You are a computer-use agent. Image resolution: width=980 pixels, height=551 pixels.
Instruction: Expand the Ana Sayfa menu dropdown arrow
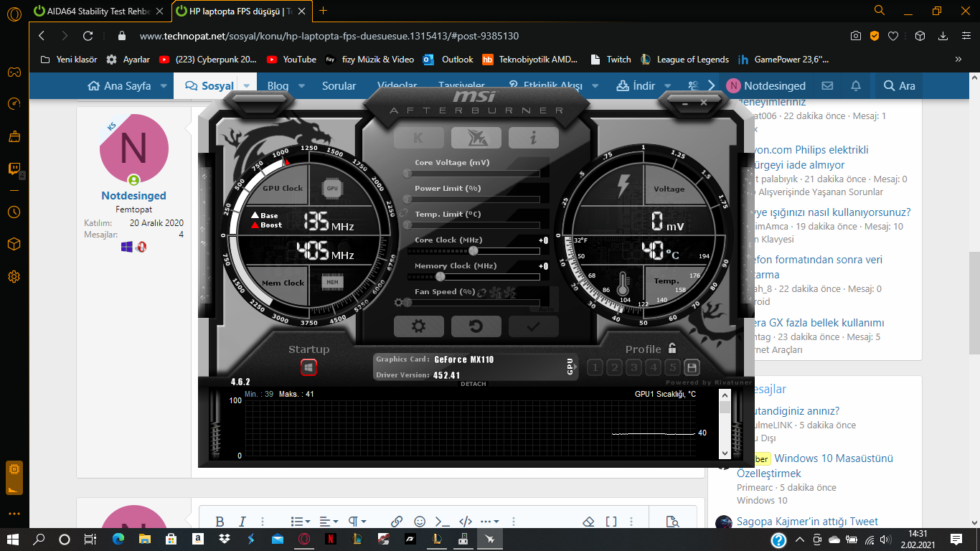tap(164, 85)
